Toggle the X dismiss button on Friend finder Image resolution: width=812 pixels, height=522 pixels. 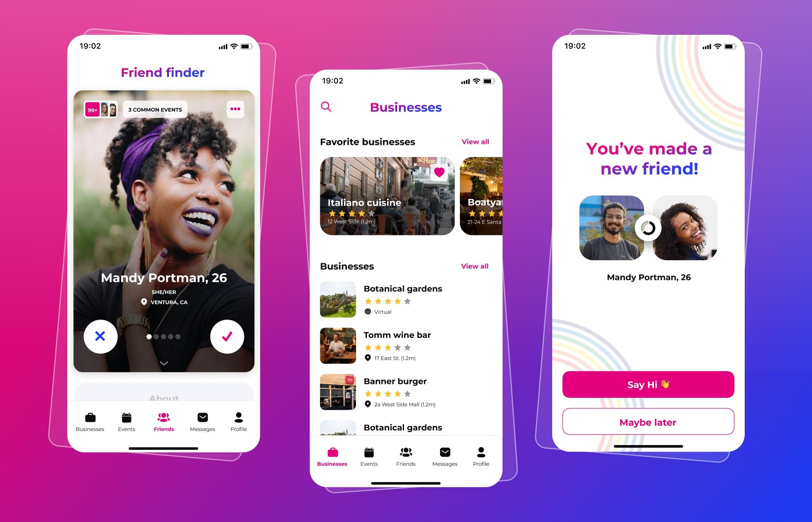point(99,336)
